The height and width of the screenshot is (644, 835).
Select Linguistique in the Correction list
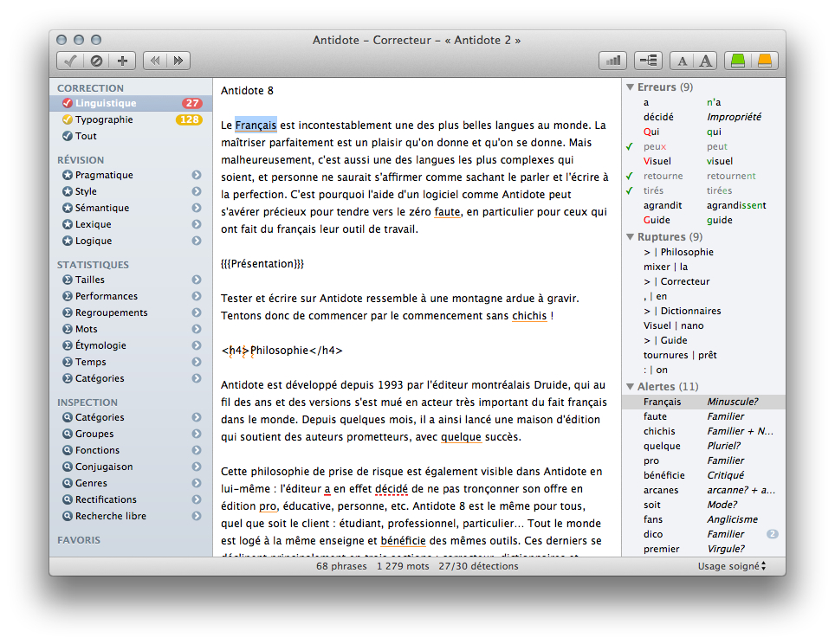pyautogui.click(x=131, y=103)
